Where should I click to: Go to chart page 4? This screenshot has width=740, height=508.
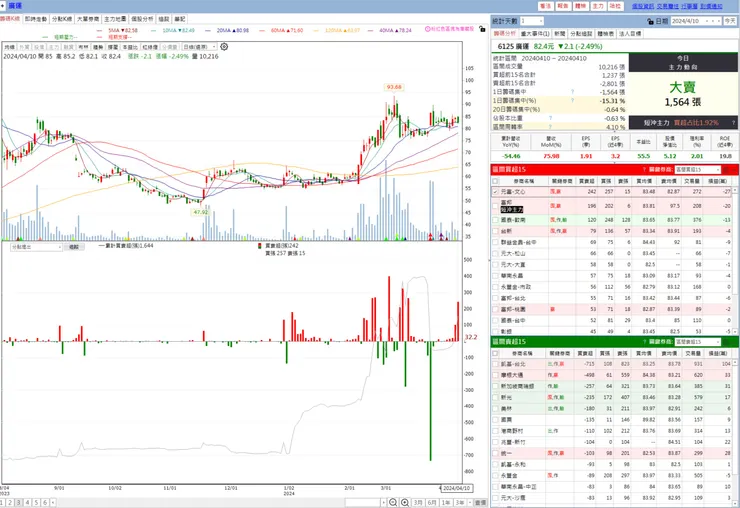click(27, 503)
